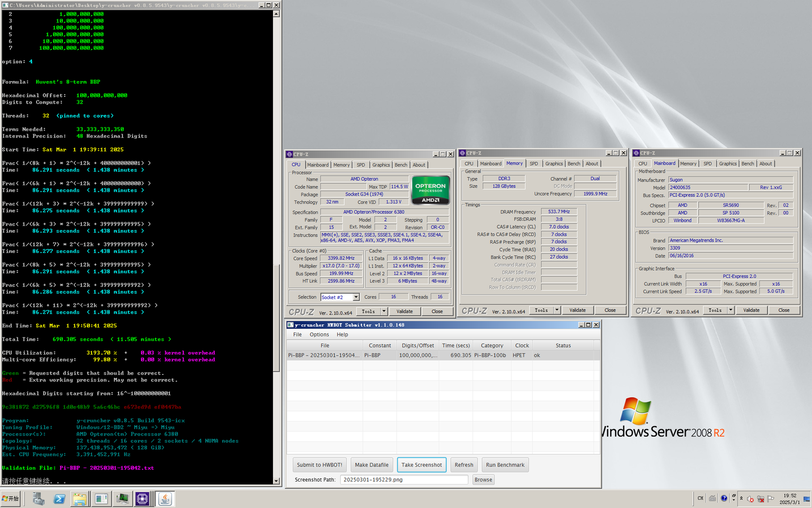Open the tray clock showing 19:52
This screenshot has height=508, width=812.
(790, 499)
